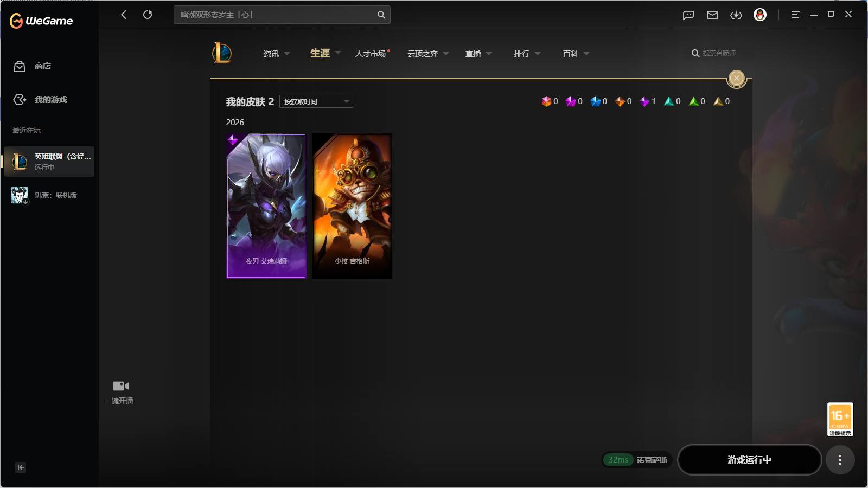
Task: Close the panel with gold X button
Action: [736, 78]
